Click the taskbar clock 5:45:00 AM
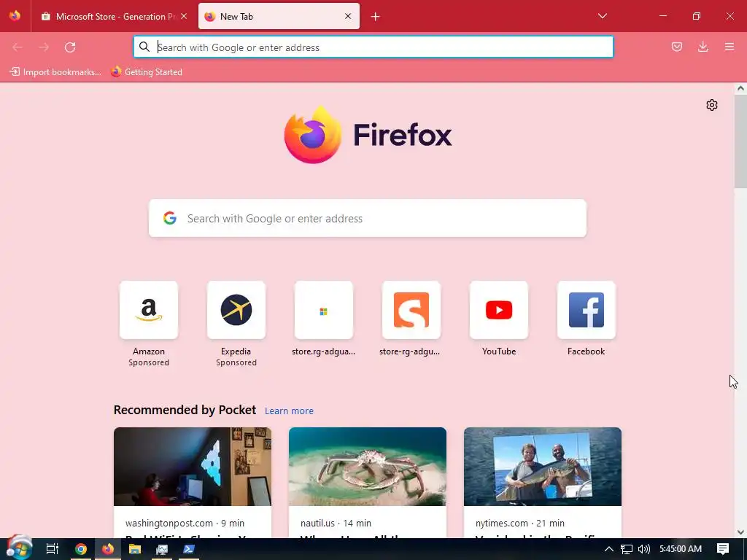Viewport: 747px width, 560px height. point(681,549)
